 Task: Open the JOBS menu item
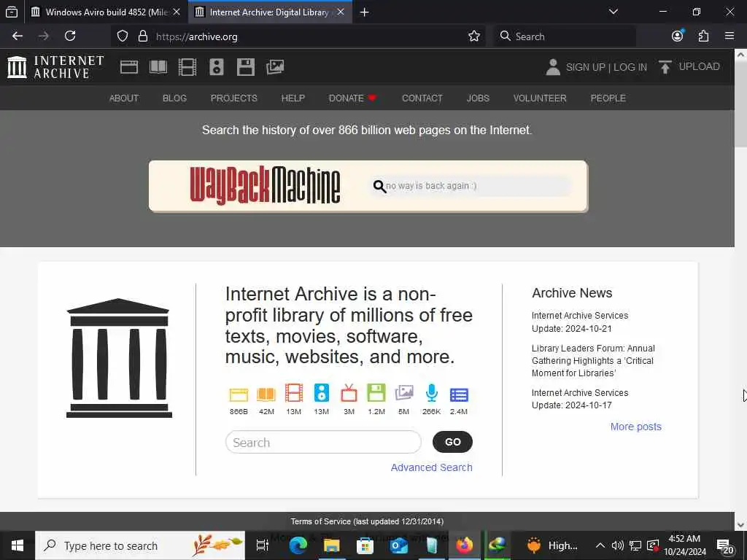pyautogui.click(x=478, y=98)
